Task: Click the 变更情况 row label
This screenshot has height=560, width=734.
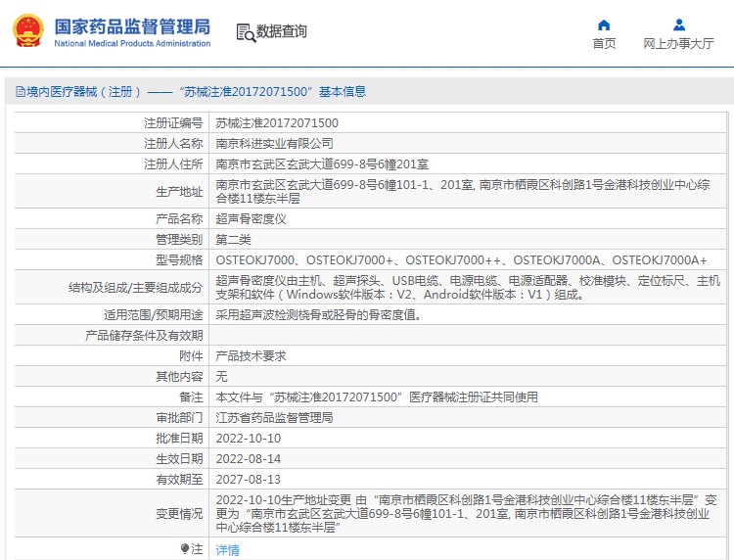Action: (179, 514)
